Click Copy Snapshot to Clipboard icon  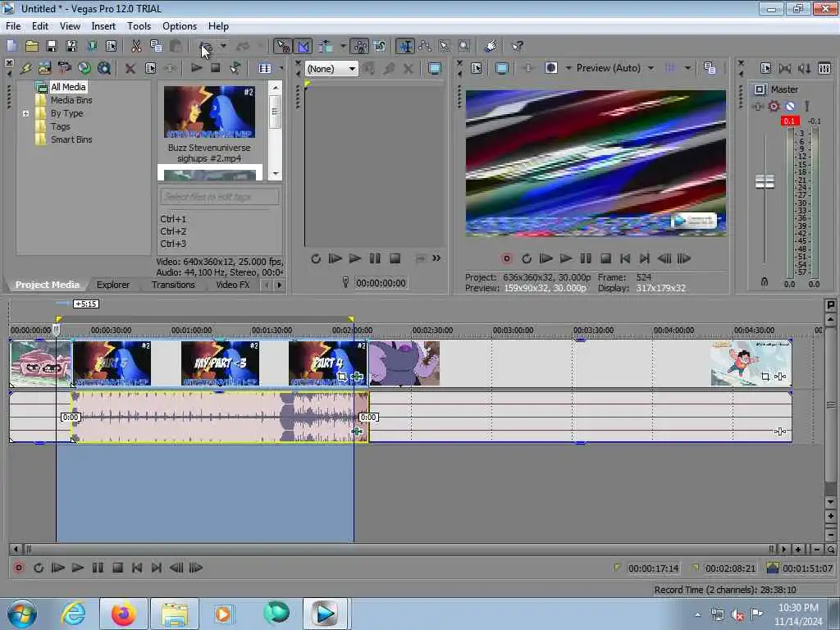(710, 68)
